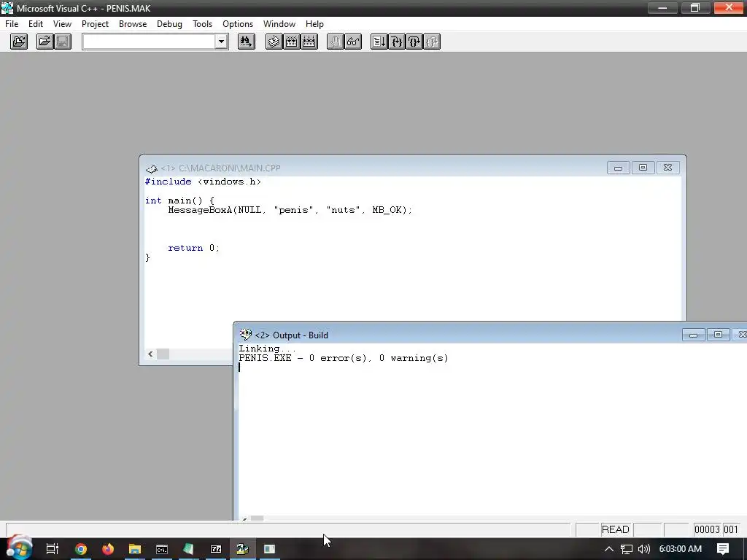Click the 'Linking...' output line
Image resolution: width=747 pixels, height=560 pixels.
coord(267,349)
